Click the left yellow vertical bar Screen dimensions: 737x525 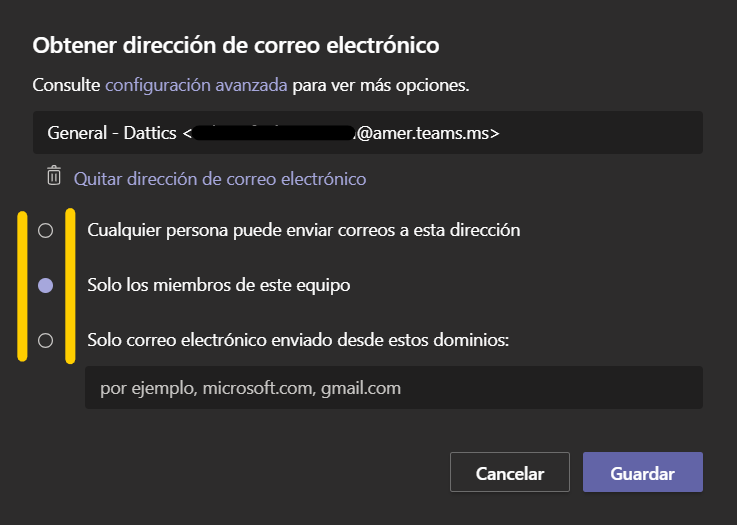coord(22,285)
